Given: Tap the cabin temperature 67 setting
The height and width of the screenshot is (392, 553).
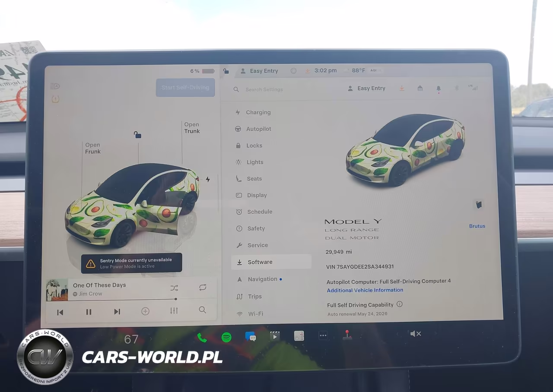Looking at the screenshot, I should tap(131, 339).
